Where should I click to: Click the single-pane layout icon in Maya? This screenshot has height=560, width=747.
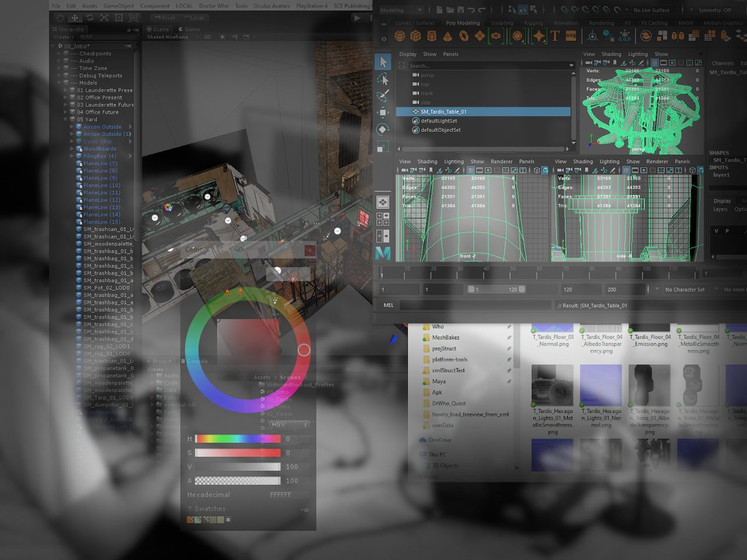click(383, 202)
